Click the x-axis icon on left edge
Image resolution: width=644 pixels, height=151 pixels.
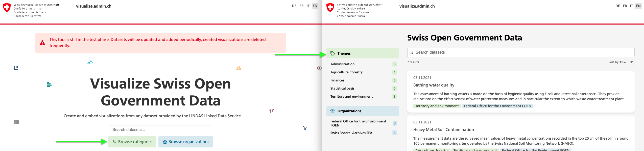click(x=16, y=68)
